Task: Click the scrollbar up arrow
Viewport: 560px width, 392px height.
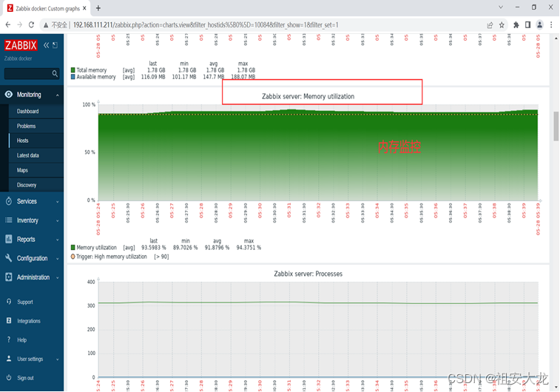Action: 556,38
